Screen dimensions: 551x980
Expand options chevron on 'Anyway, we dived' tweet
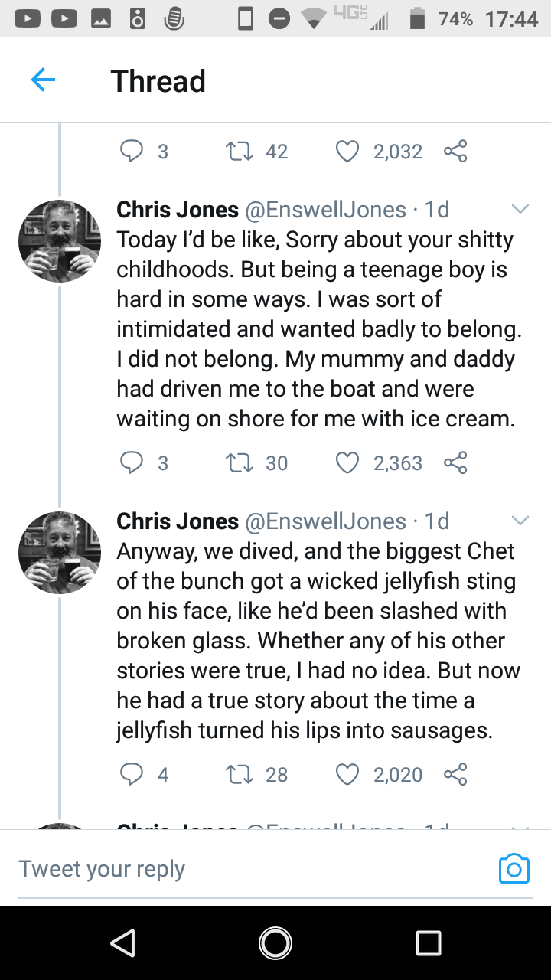520,521
